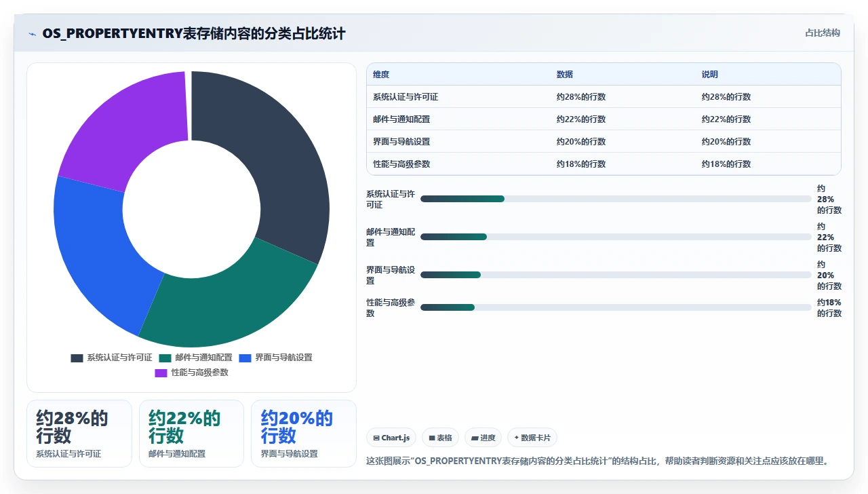Open the 约20%的行数 data card
The image size is (868, 494).
303,434
